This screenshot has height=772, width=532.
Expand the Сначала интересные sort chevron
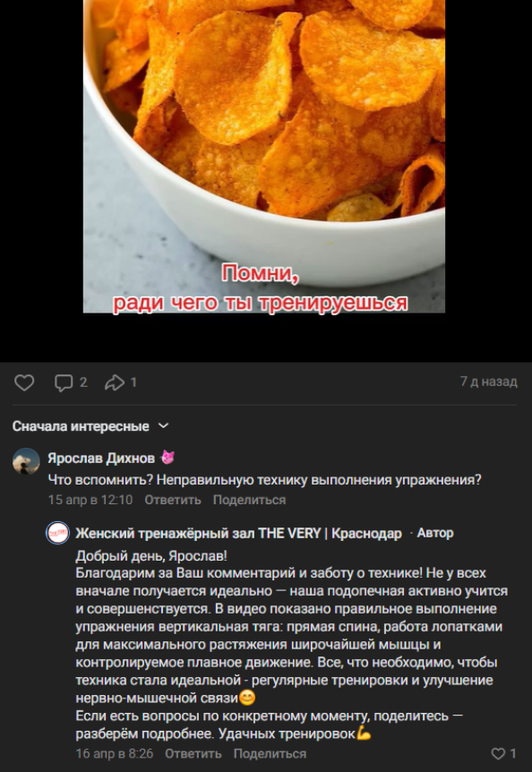(163, 426)
